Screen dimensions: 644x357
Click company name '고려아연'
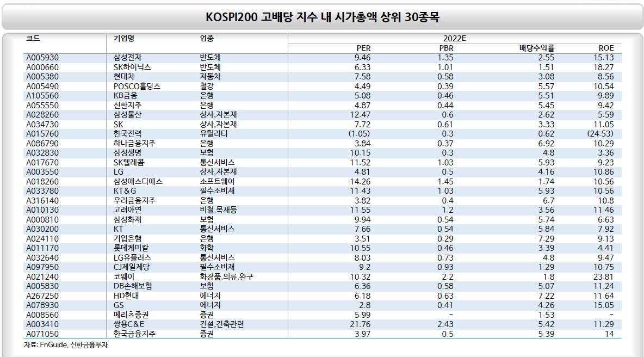[x=127, y=210]
